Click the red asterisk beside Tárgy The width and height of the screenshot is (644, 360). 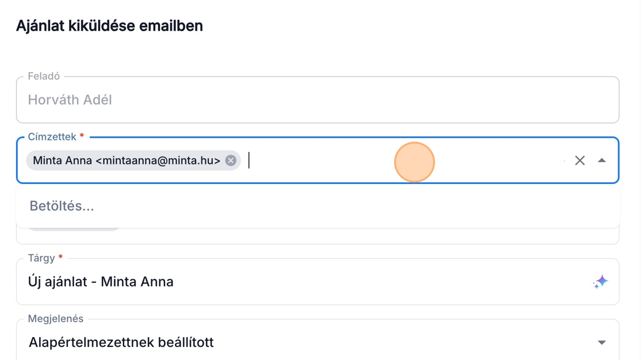[x=60, y=258]
